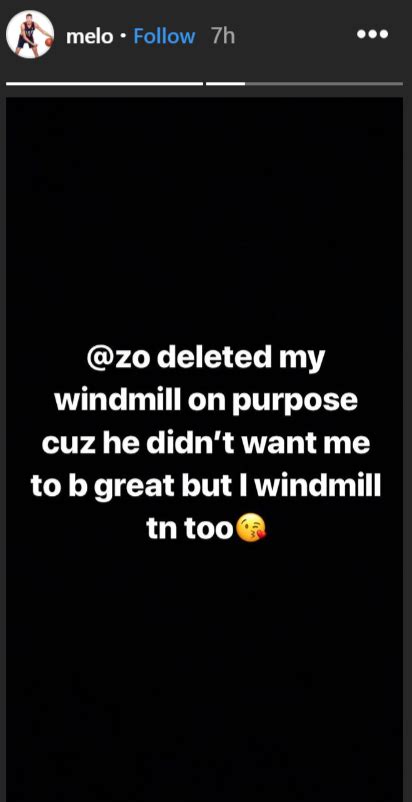Open melo's profile picture avatar
Viewport: 412px width, 802px height.
30,34
